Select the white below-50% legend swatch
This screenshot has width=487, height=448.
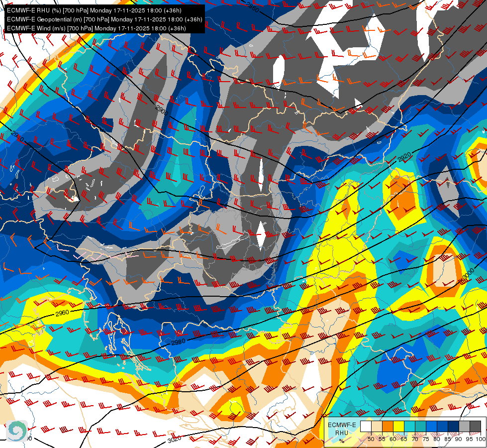pyautogui.click(x=366, y=426)
